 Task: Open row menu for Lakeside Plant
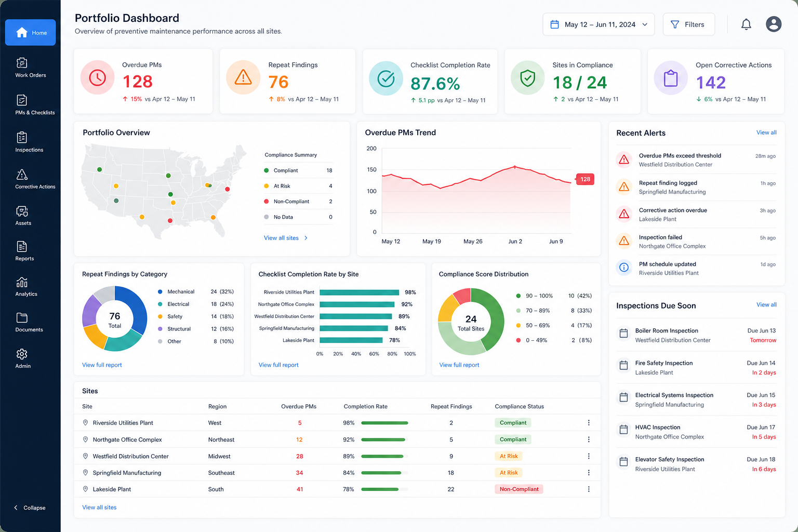(589, 489)
